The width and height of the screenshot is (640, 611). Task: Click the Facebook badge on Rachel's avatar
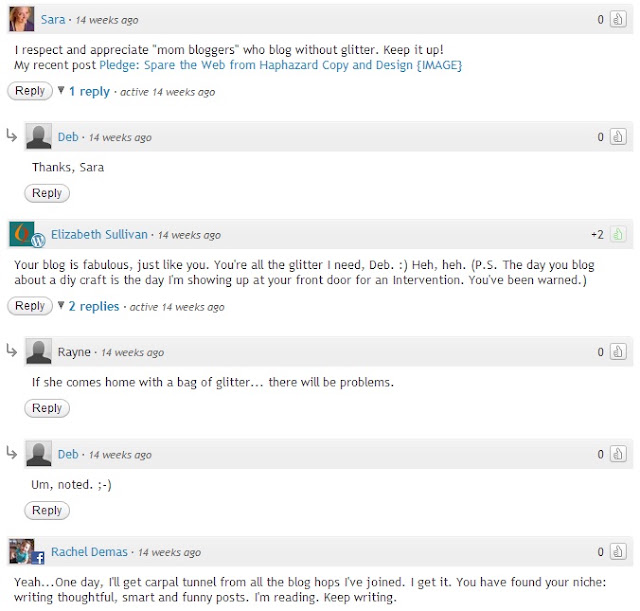[x=38, y=558]
